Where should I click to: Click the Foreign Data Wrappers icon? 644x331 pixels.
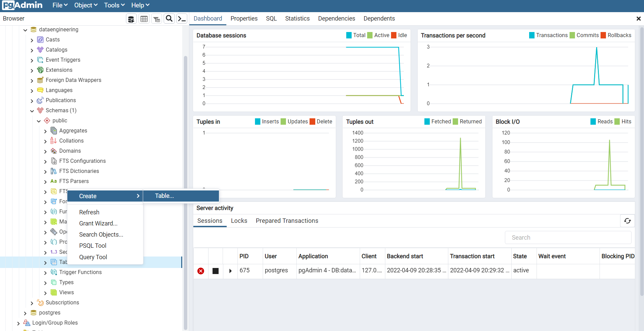click(40, 80)
